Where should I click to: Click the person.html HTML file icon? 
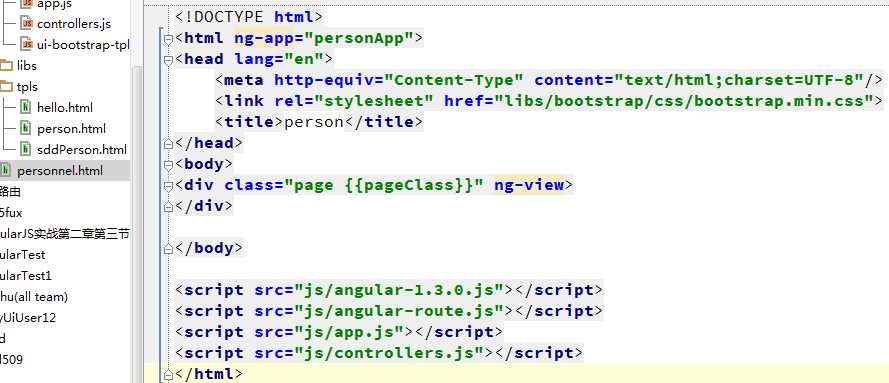(x=26, y=128)
